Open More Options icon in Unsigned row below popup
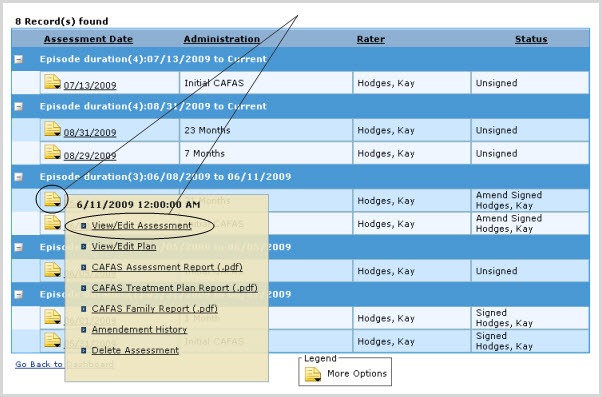The width and height of the screenshot is (602, 397). (x=52, y=270)
